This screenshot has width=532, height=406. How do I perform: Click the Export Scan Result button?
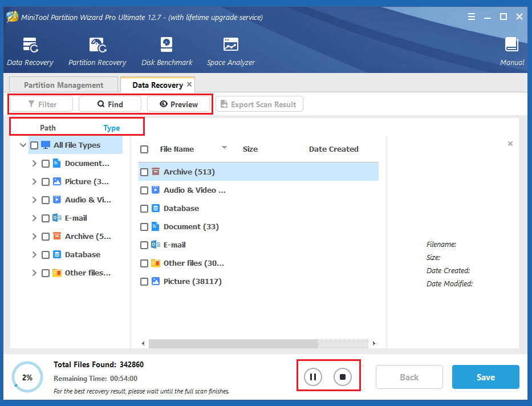tap(259, 104)
